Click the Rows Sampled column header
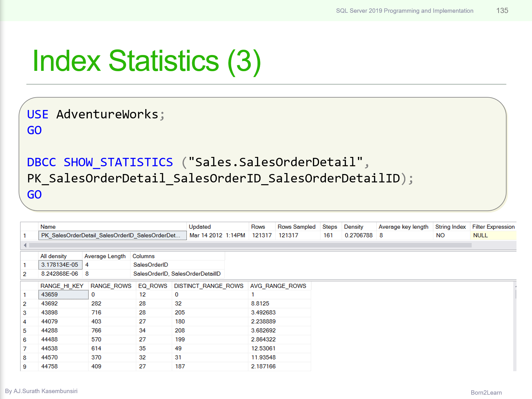The width and height of the screenshot is (532, 399). (296, 227)
